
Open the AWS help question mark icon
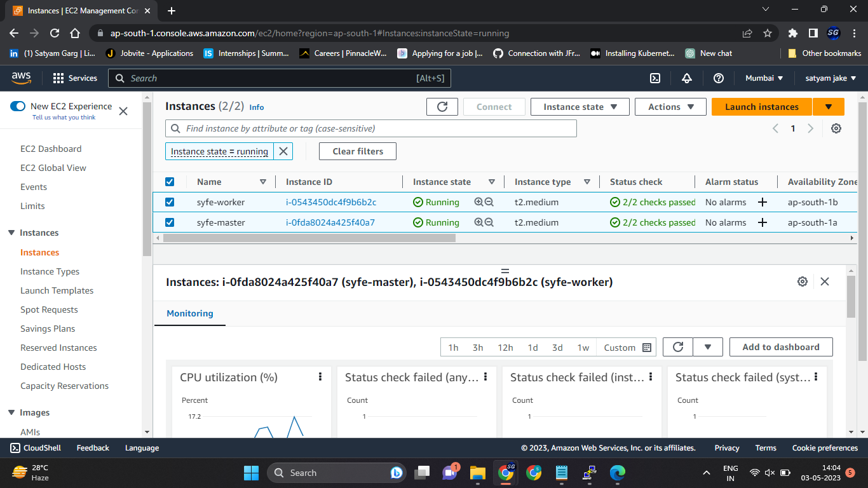(x=717, y=78)
